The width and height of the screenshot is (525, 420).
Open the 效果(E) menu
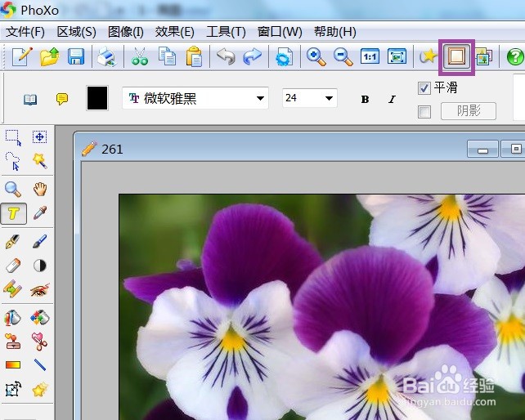click(174, 32)
